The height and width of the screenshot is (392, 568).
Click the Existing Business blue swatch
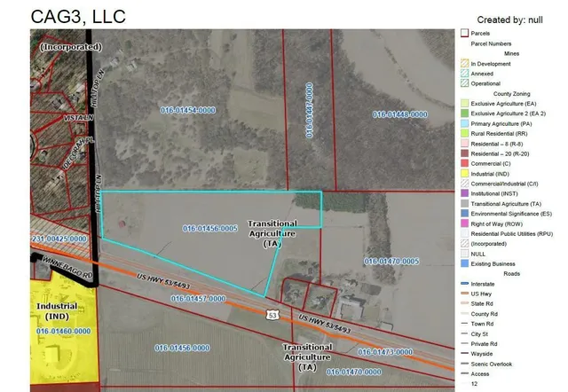463,263
